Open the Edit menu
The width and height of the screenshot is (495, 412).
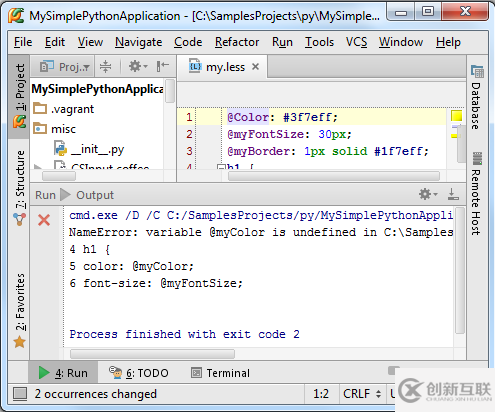(x=55, y=42)
